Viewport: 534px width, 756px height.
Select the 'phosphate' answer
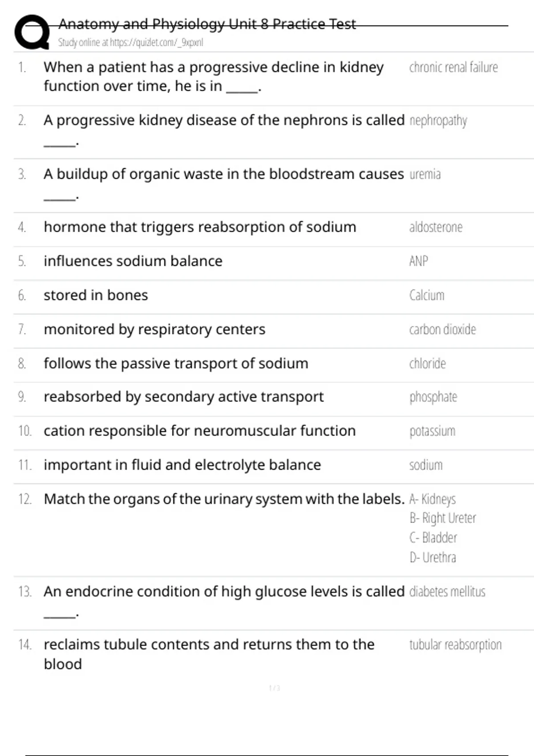point(433,397)
